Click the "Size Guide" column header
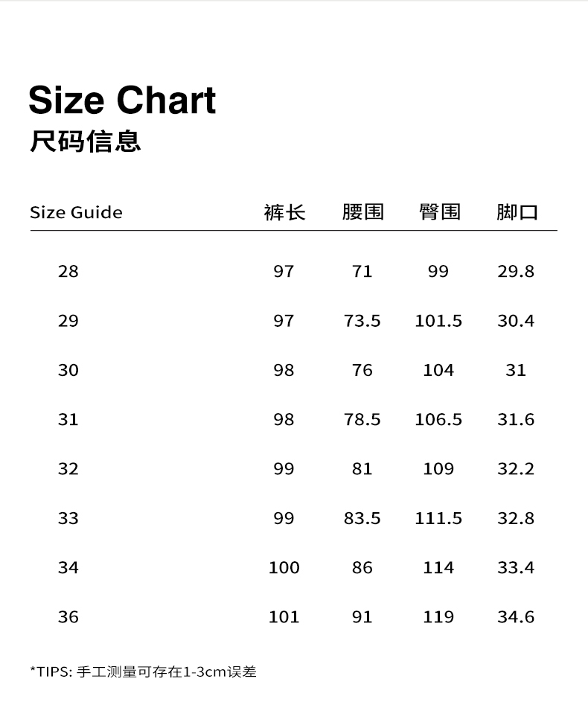The width and height of the screenshot is (588, 705). click(76, 213)
